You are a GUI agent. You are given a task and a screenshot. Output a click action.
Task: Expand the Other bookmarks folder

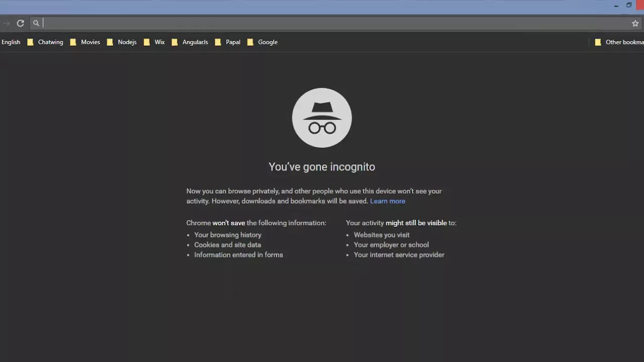coord(619,42)
